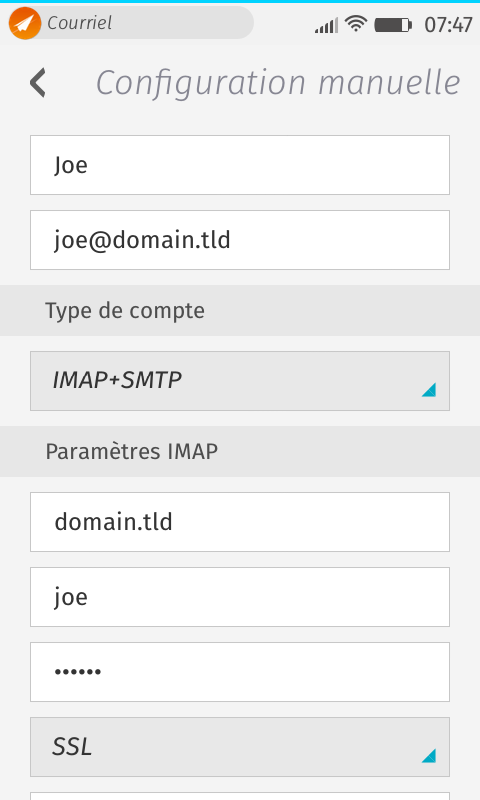Focus the joe@domain.tld email address field
Viewport: 480px width, 800px height.
point(240,240)
